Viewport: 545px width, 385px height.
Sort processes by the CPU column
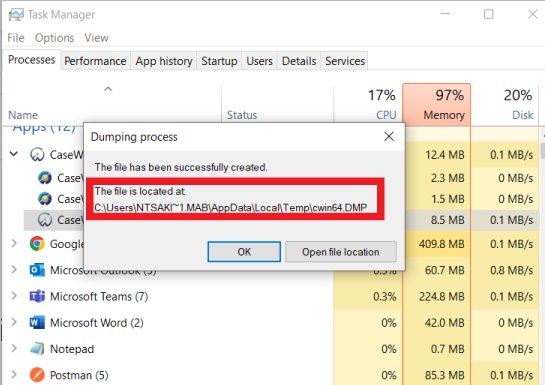368,104
